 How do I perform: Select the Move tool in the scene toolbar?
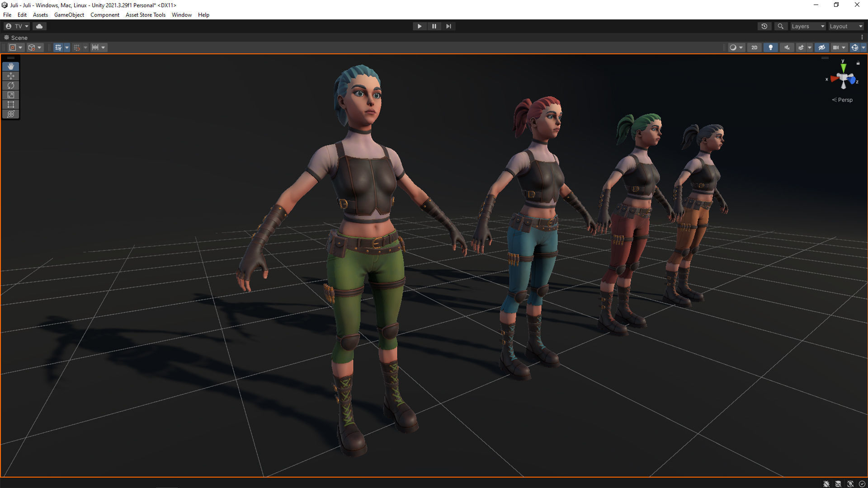[x=10, y=76]
